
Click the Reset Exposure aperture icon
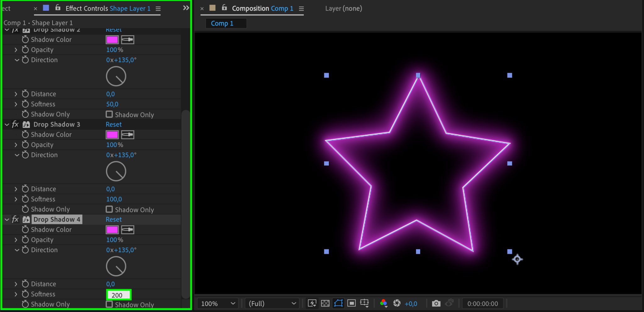click(397, 303)
